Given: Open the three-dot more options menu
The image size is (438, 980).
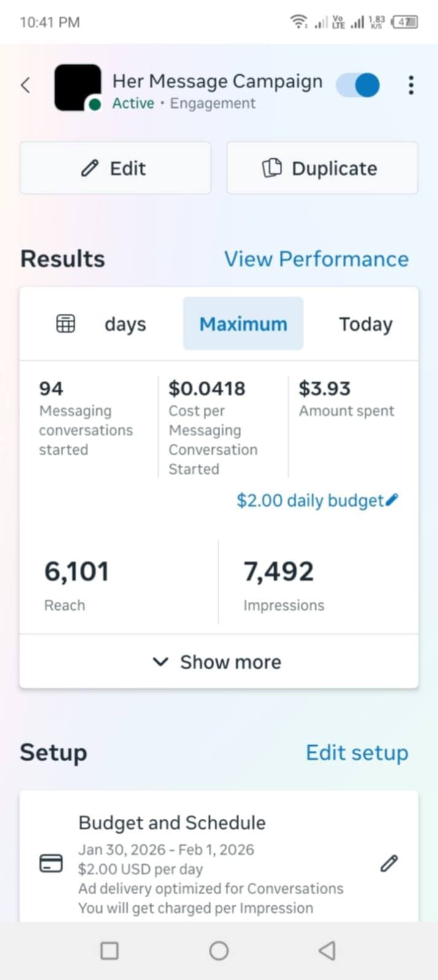Looking at the screenshot, I should [x=411, y=85].
